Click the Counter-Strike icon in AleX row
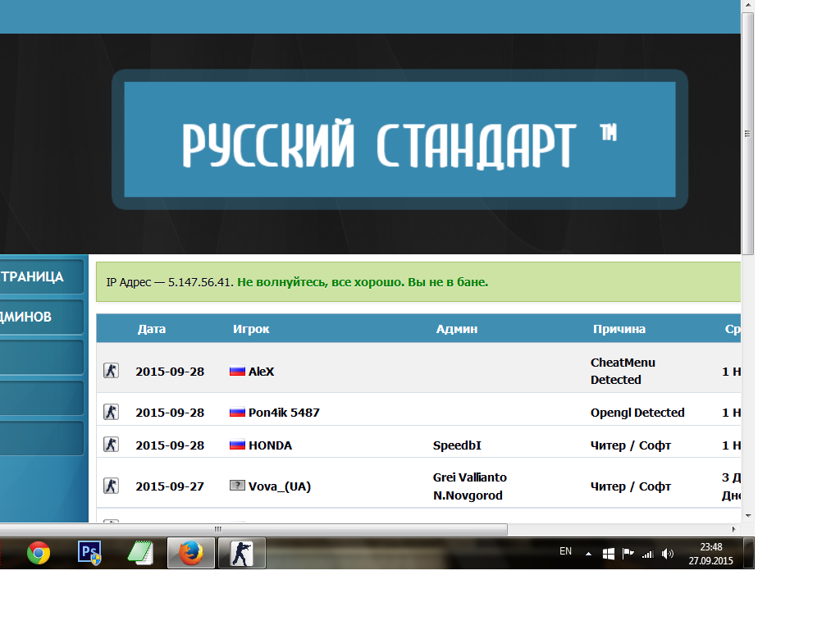This screenshot has width=840, height=630. 111,371
